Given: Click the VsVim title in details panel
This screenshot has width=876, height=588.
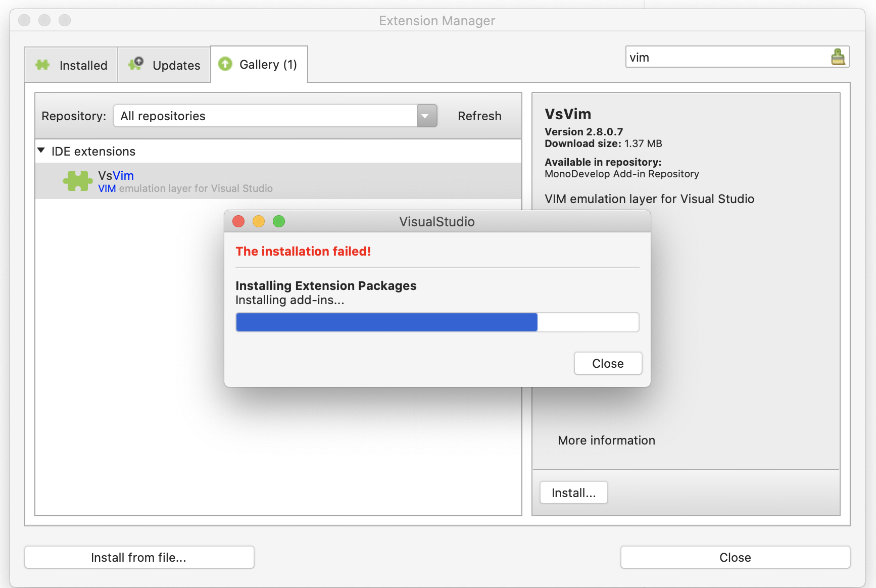Looking at the screenshot, I should pyautogui.click(x=568, y=114).
